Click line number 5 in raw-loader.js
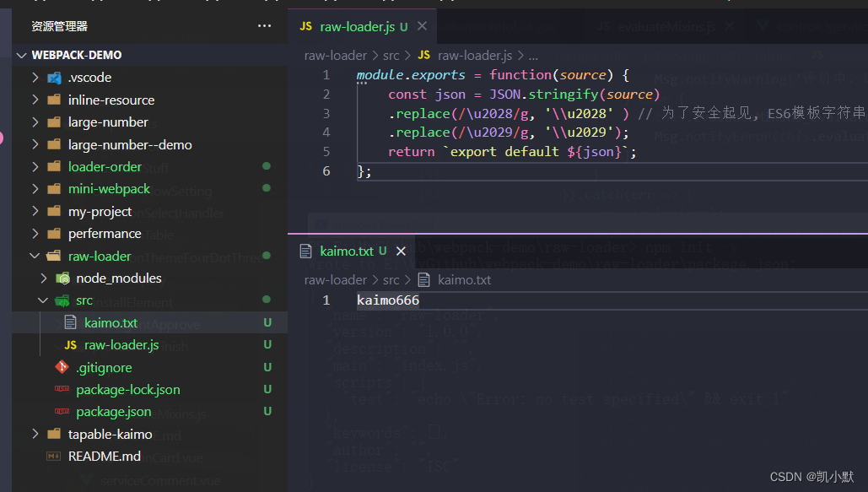Screen dimensions: 868x492 326,151
